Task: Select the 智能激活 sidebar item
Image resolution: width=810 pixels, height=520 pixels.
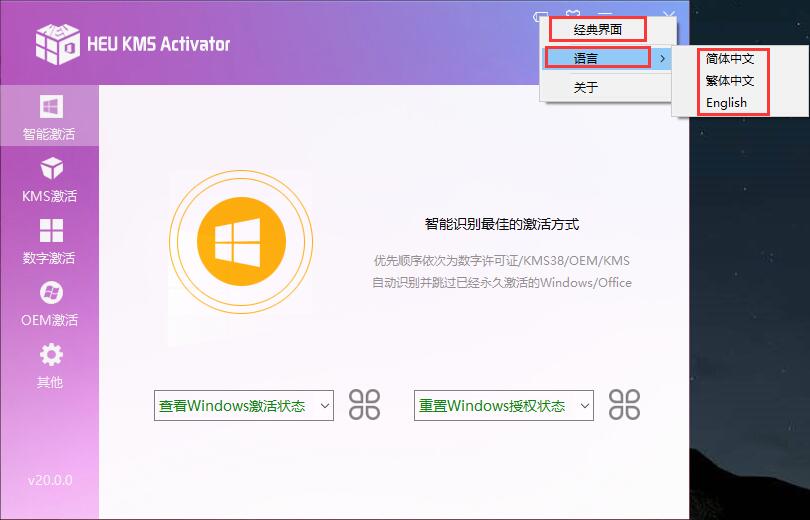Action: (49, 117)
